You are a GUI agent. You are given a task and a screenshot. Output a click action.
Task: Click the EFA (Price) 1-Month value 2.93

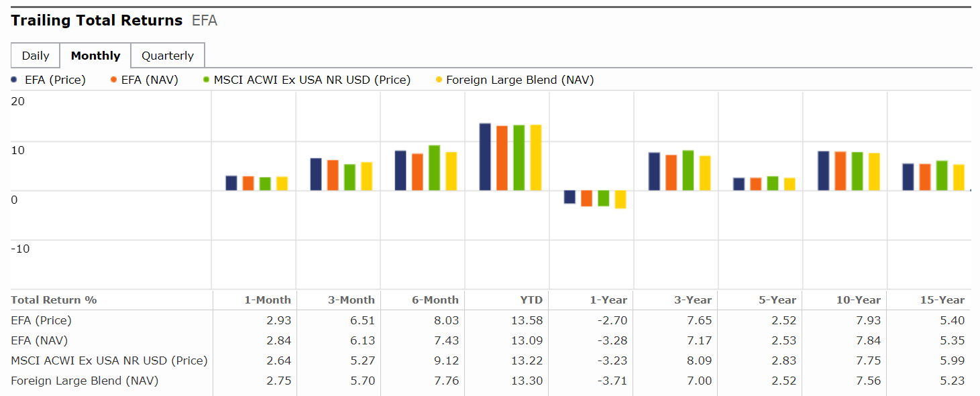pyautogui.click(x=279, y=320)
